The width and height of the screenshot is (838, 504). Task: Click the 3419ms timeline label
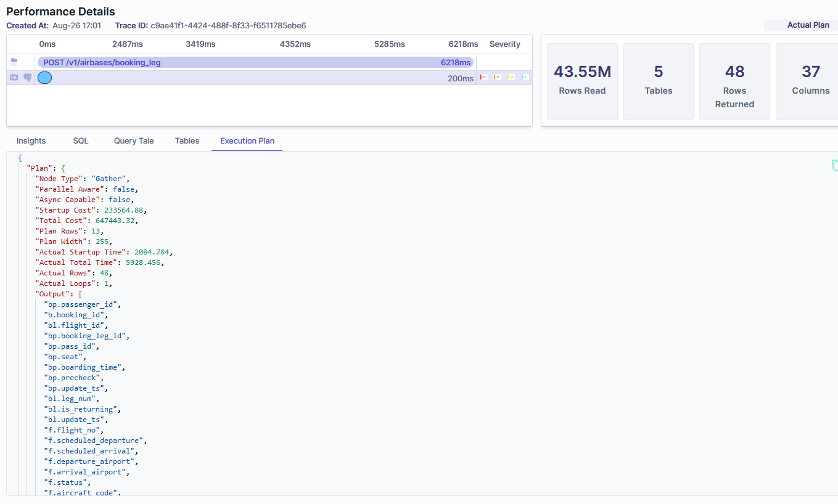(201, 44)
